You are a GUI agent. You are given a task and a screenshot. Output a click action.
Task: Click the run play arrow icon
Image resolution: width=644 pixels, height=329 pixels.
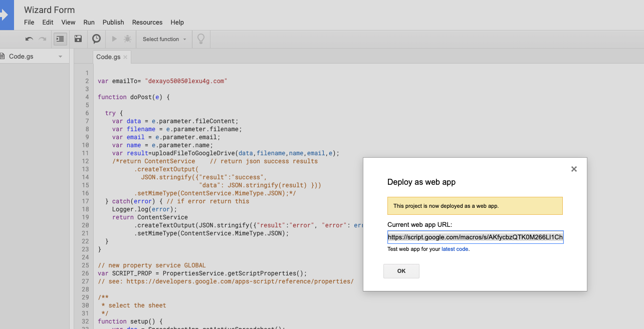pyautogui.click(x=114, y=39)
